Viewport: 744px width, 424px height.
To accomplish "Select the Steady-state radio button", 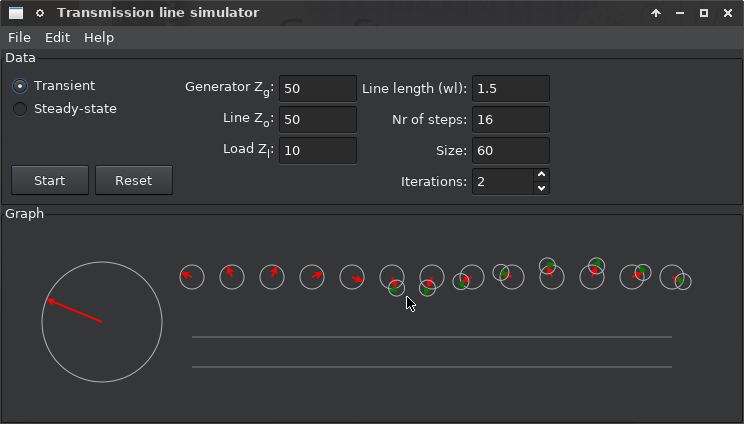I will 20,109.
